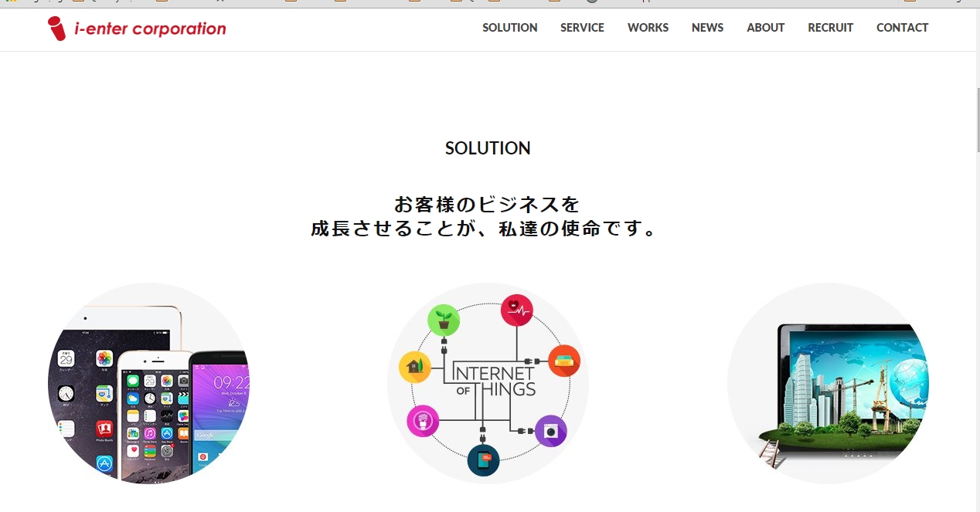Select the laptop with city skyline image

point(828,383)
